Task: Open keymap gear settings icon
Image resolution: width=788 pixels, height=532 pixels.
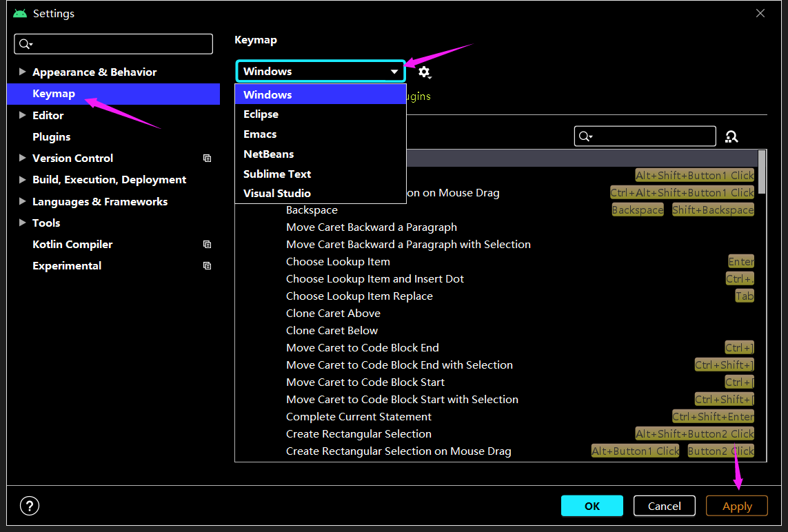Action: [425, 72]
